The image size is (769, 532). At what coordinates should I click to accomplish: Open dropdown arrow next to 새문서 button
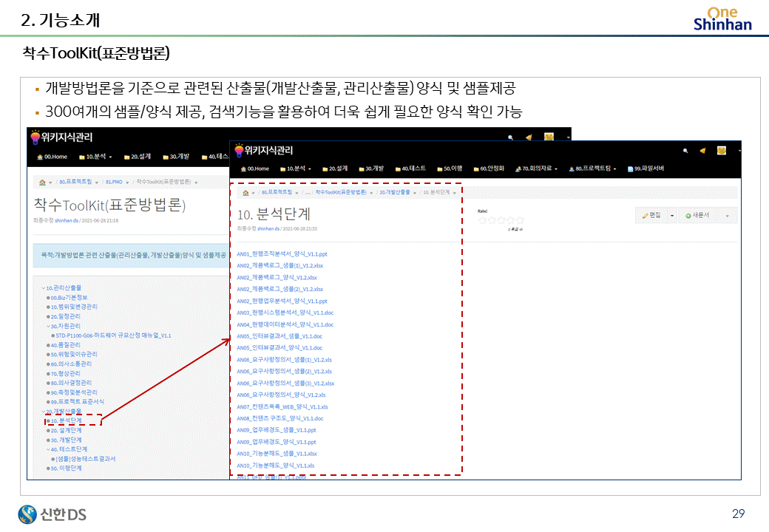click(728, 216)
